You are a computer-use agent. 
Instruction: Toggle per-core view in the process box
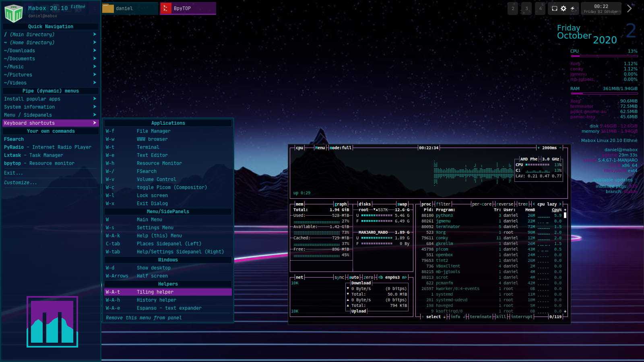coord(482,204)
